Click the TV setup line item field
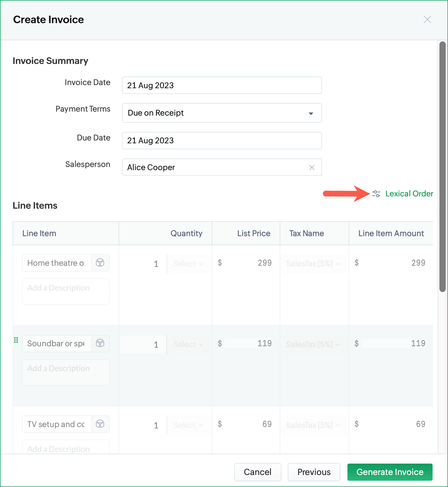The image size is (448, 487). pyautogui.click(x=57, y=424)
